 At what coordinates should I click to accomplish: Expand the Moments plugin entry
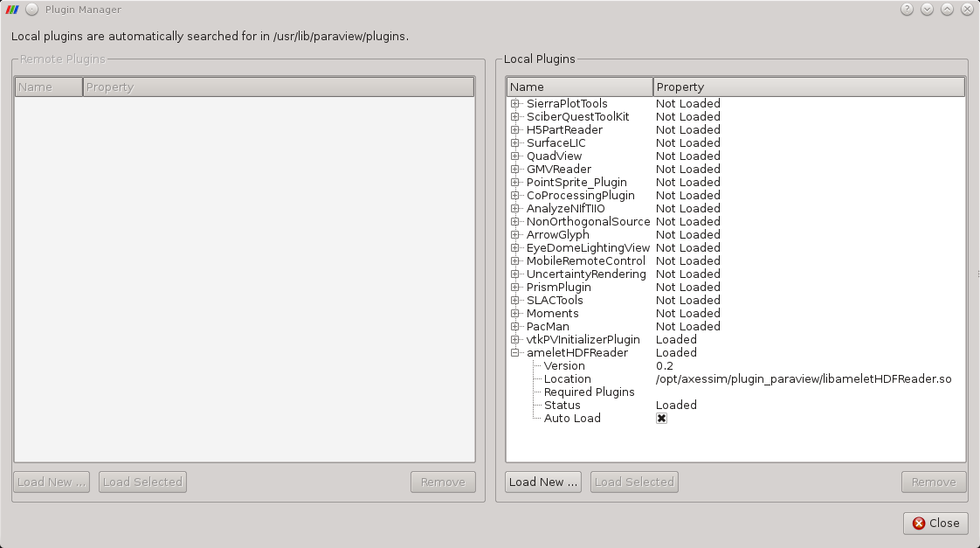[515, 313]
